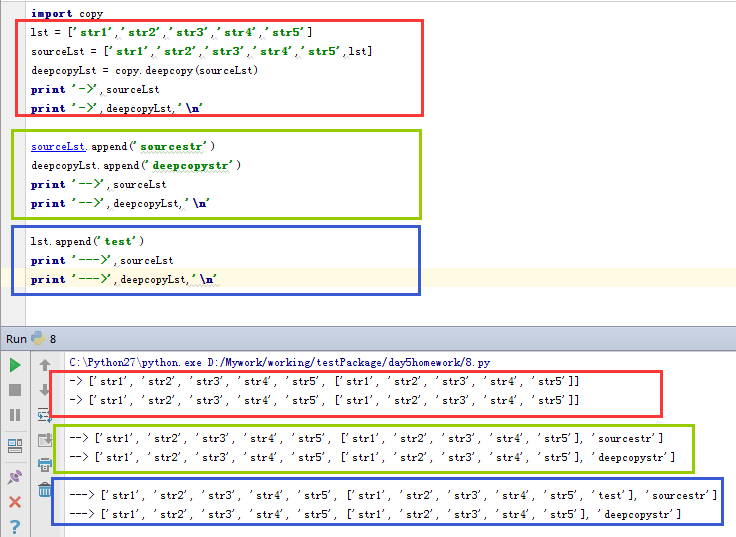Click console line '-->' ending with 'deepcopystr']'
The image size is (736, 537).
(372, 457)
